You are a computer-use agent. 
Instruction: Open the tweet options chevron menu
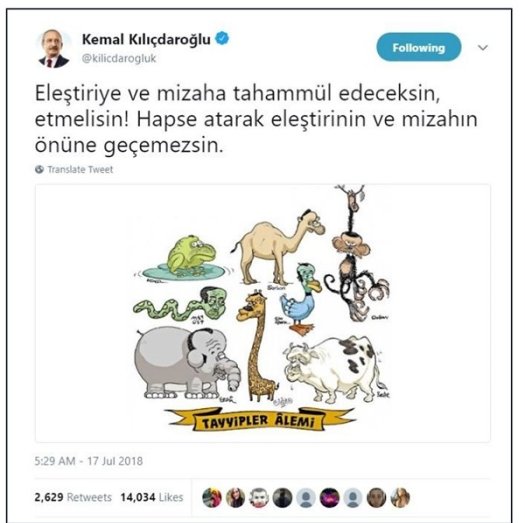pyautogui.click(x=482, y=48)
